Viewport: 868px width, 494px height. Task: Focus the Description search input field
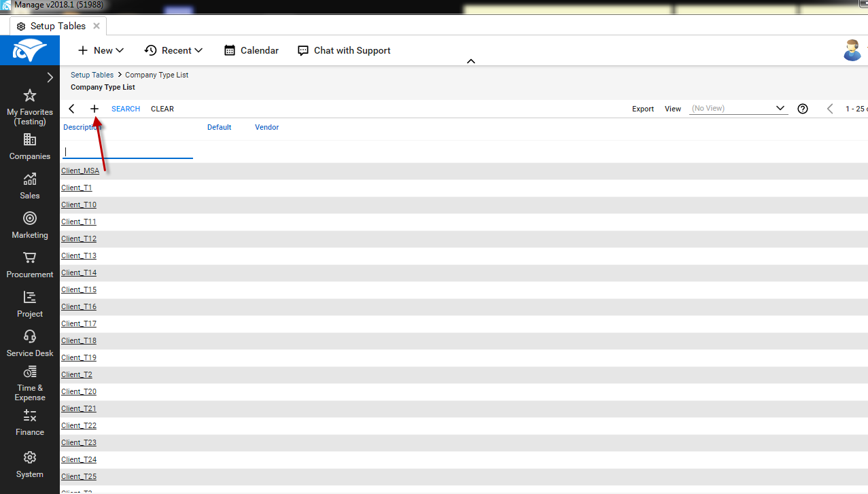click(128, 152)
